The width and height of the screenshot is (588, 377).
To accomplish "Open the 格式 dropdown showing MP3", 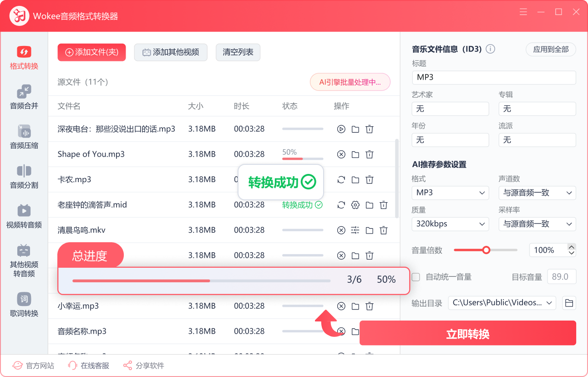I will pyautogui.click(x=450, y=193).
